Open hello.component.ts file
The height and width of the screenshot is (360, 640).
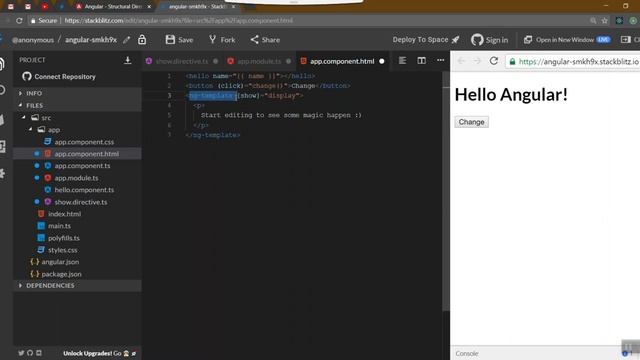click(x=84, y=190)
